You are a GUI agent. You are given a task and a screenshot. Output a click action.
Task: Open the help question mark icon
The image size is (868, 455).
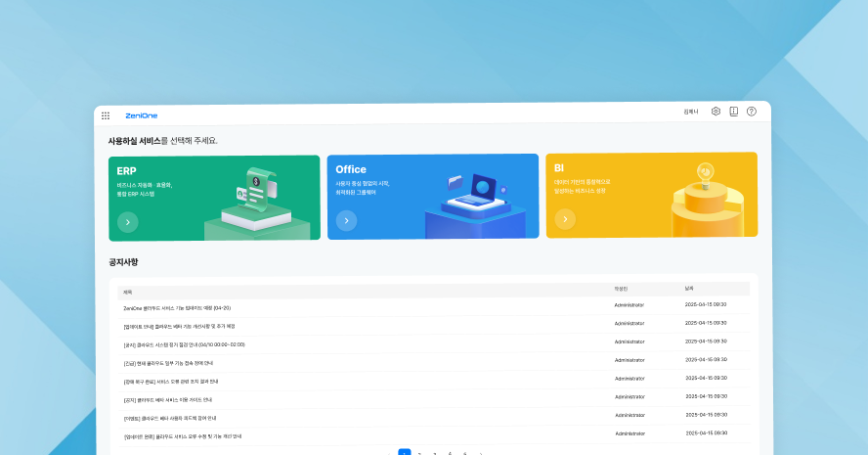click(x=752, y=112)
